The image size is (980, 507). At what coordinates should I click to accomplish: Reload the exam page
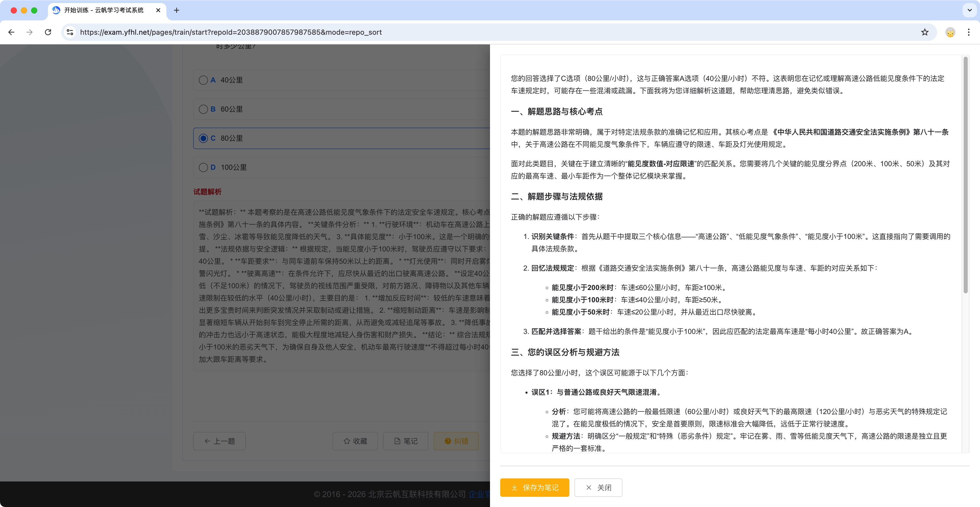click(48, 32)
